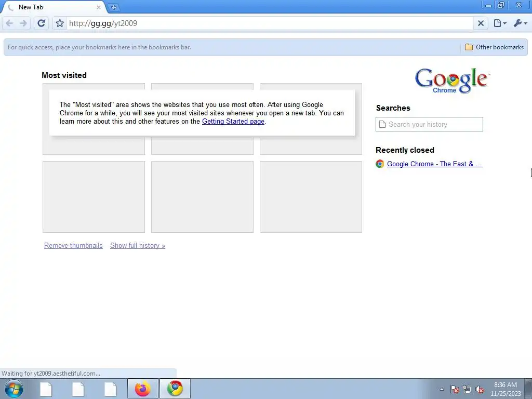532x399 pixels.
Task: Open the page menu icon
Action: 500,23
